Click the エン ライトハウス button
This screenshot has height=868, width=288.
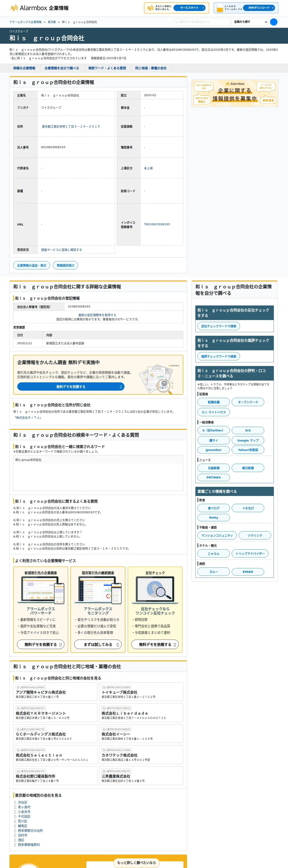214,412
